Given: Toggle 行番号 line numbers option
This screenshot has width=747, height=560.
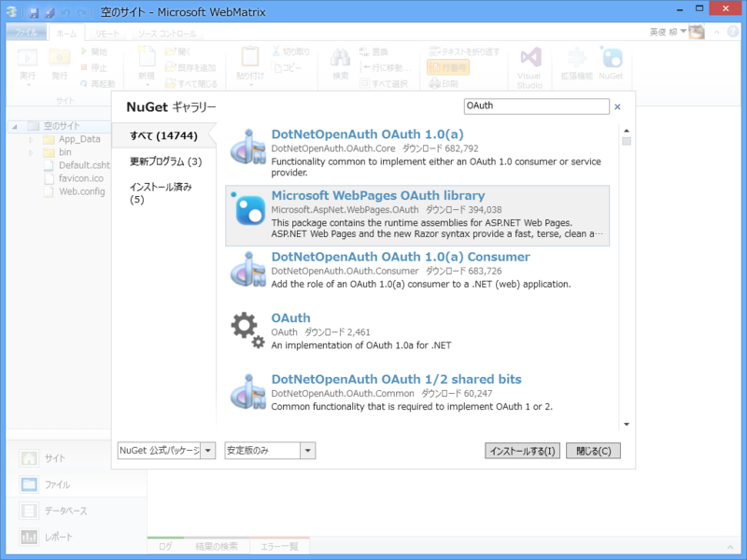Looking at the screenshot, I should pos(448,67).
